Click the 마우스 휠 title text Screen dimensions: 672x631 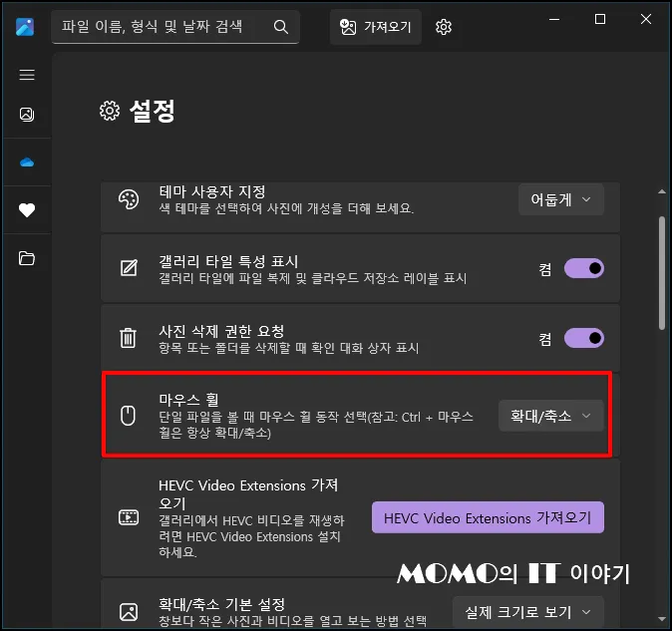(189, 400)
